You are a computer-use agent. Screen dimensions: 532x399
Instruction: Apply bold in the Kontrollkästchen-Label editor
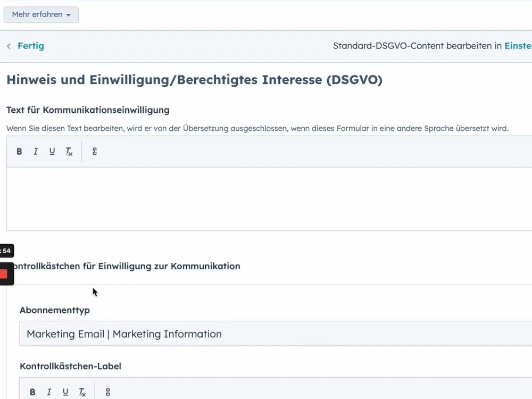coord(32,392)
